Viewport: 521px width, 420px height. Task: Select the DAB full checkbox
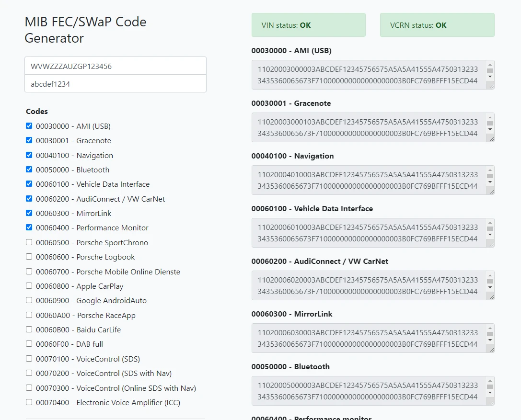pos(29,344)
